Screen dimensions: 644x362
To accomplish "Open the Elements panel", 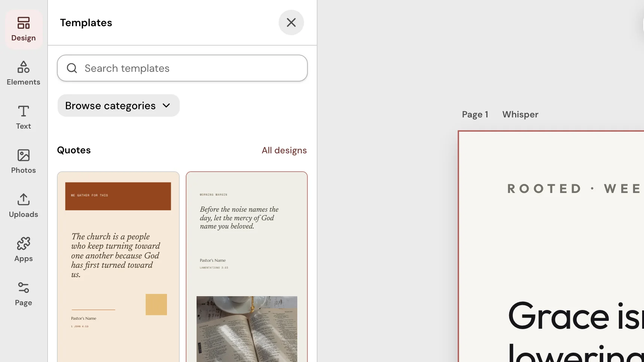I will [x=24, y=73].
